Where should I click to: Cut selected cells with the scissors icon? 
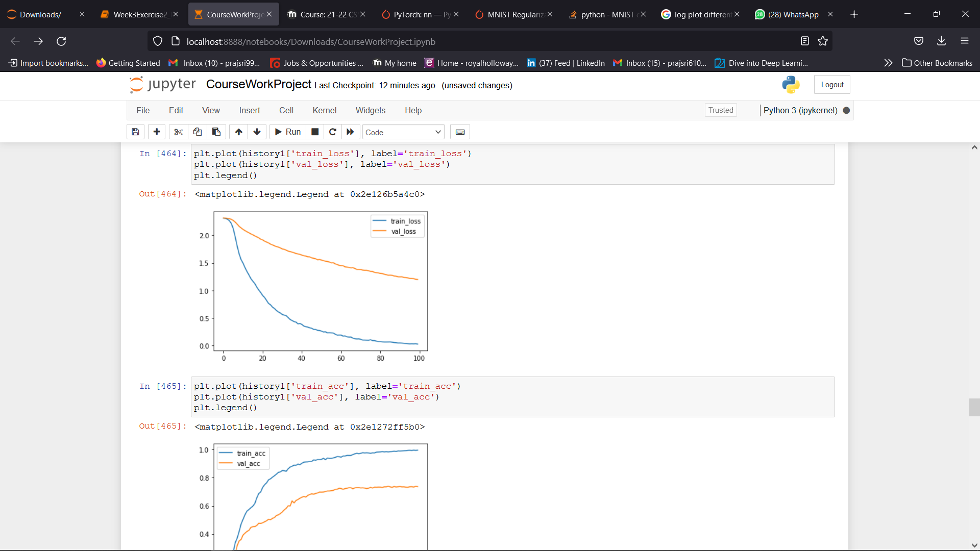click(178, 132)
